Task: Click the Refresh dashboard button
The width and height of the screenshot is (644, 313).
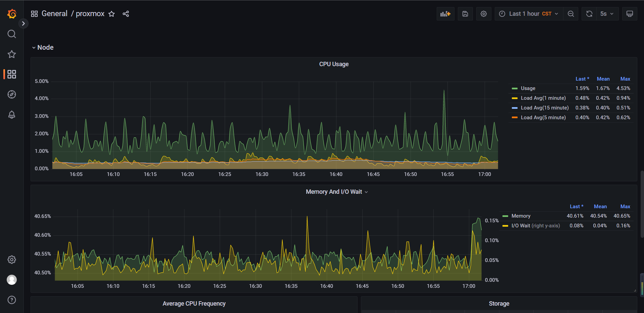Action: point(589,14)
